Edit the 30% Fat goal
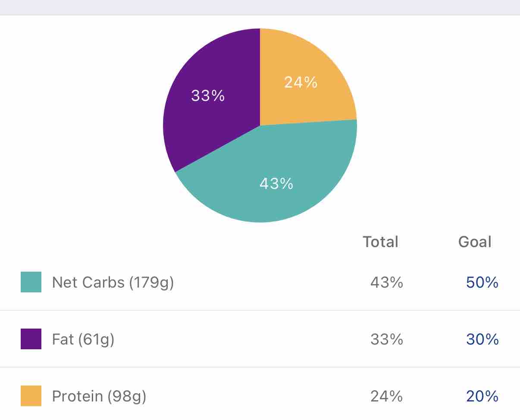Screen dimensions: 520x420 482,339
